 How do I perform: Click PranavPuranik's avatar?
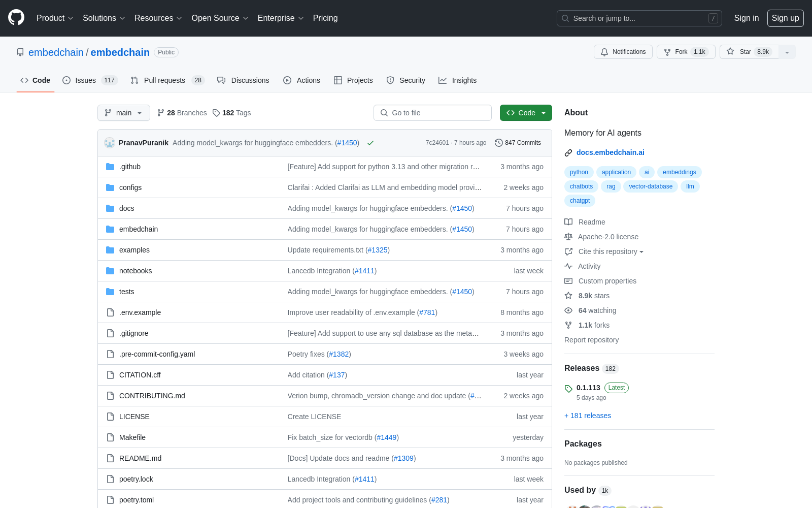110,143
